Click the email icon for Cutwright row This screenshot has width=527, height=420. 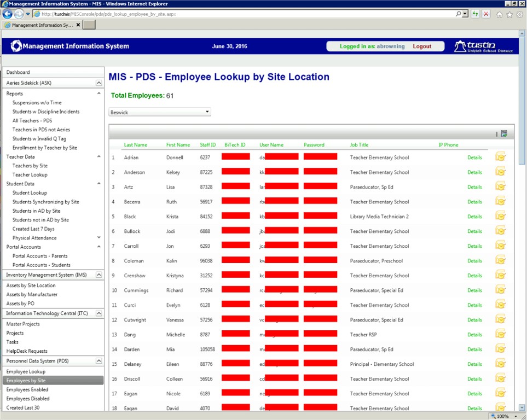(500, 319)
